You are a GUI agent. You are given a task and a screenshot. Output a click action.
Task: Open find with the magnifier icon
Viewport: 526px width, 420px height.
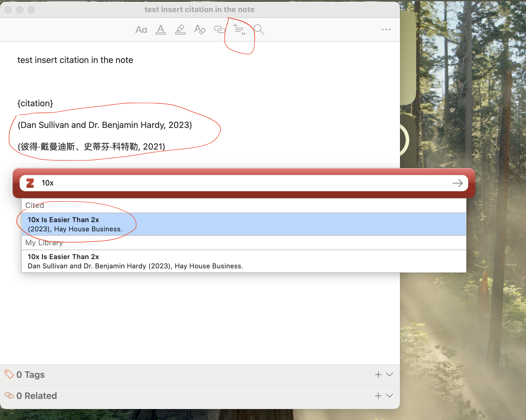click(x=259, y=29)
